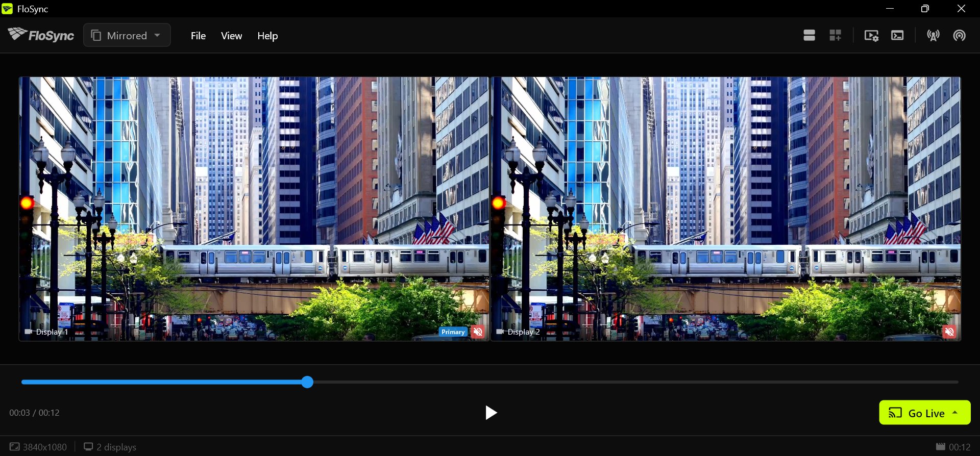Image resolution: width=980 pixels, height=456 pixels.
Task: Open the Help menu
Action: [x=267, y=36]
